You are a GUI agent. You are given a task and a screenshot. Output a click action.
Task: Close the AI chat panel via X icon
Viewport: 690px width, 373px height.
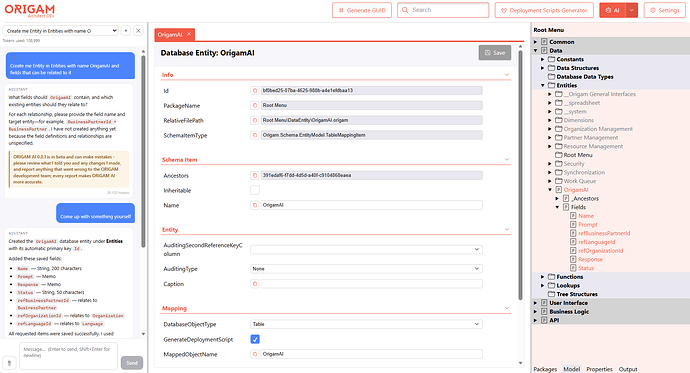[x=138, y=31]
